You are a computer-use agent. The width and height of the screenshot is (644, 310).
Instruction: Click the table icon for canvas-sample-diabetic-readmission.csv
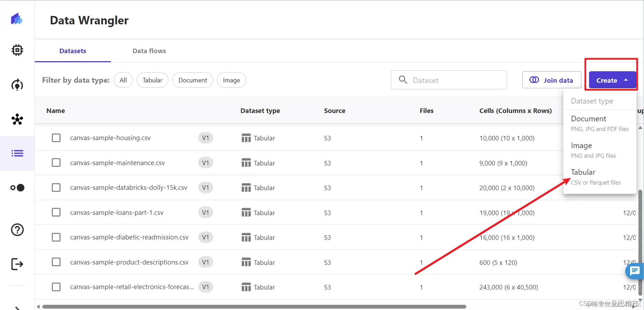tap(246, 237)
